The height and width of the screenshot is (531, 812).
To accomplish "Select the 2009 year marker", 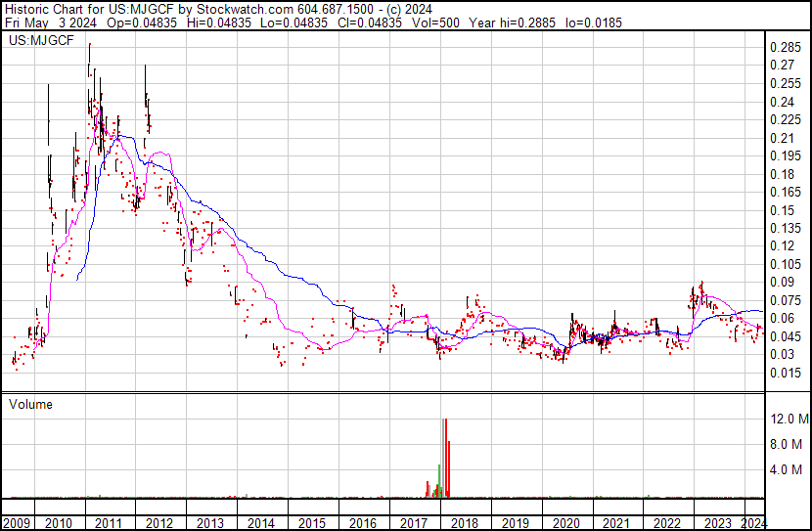I will (17, 523).
